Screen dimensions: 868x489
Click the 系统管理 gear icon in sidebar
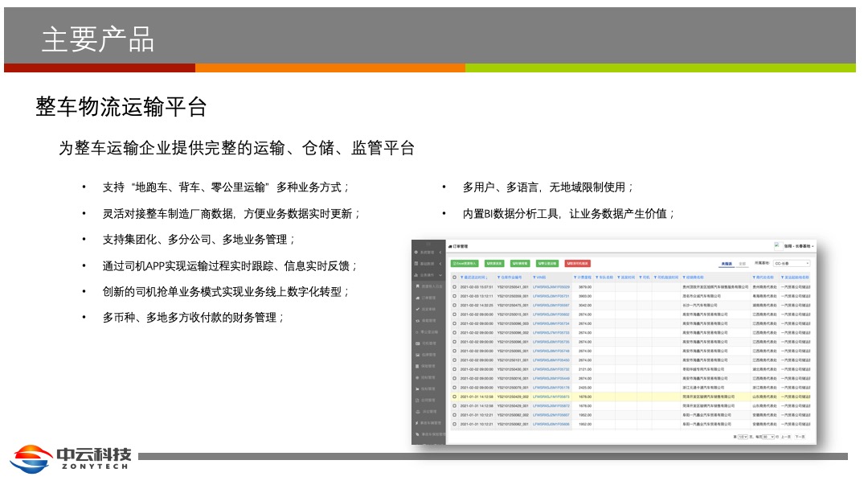click(x=416, y=253)
